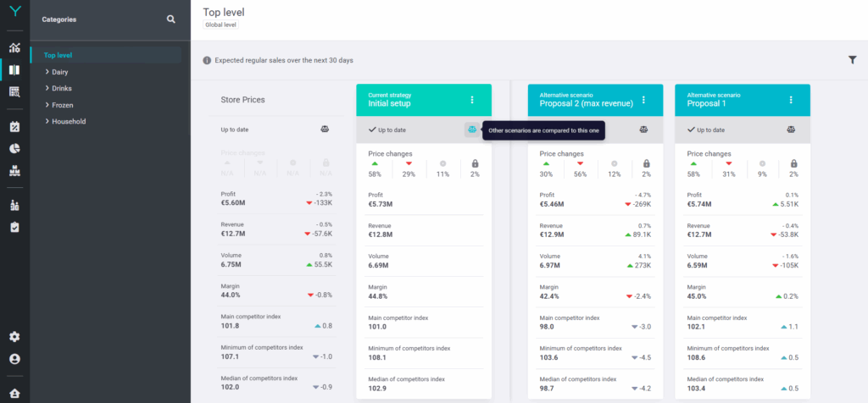This screenshot has width=868, height=403.
Task: Open Proposal 1 three-dot menu
Action: click(791, 100)
